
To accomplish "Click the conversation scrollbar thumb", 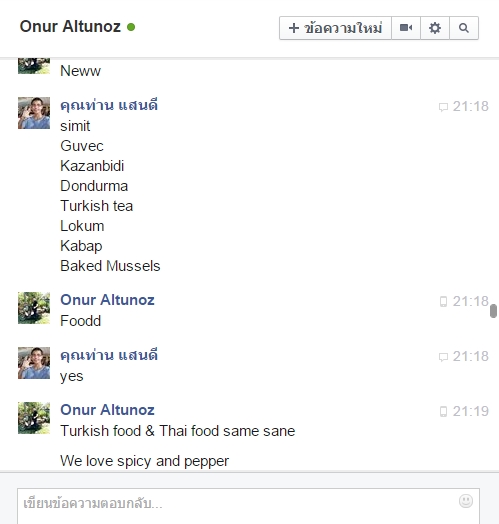I will tap(493, 311).
